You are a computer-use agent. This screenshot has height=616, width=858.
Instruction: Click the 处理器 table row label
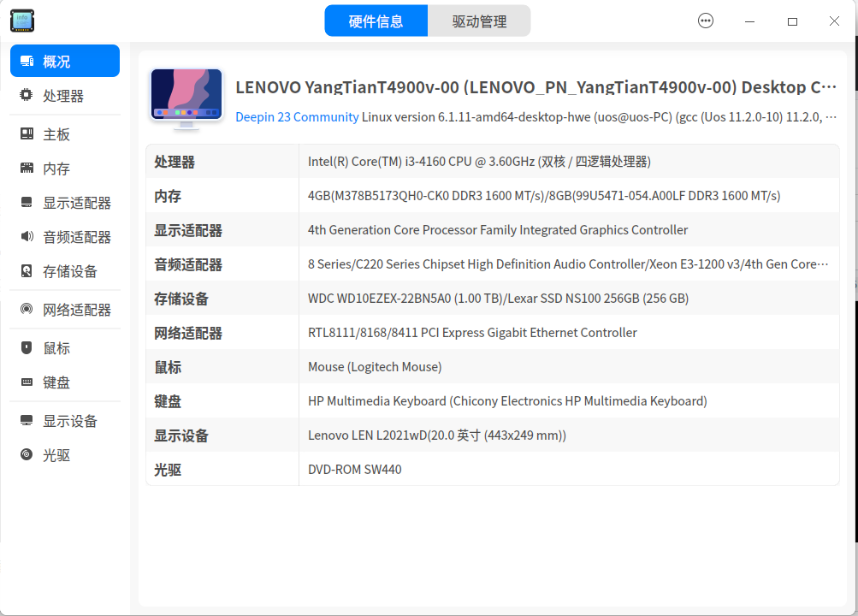175,162
